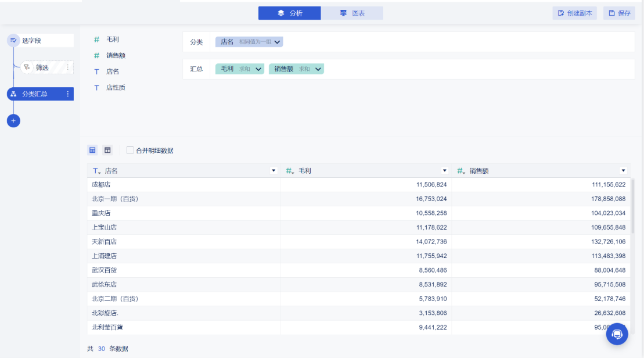Open the 分类汇总 step options menu
The image size is (644, 358).
coord(68,94)
